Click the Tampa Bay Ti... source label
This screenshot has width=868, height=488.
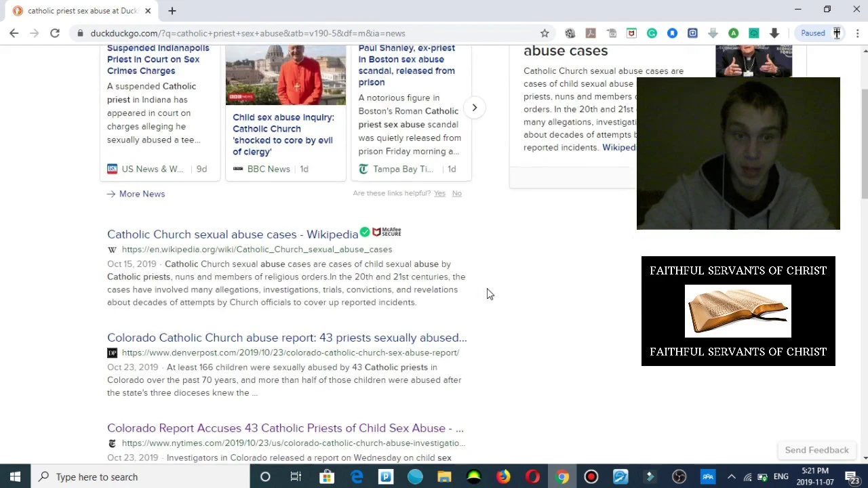point(403,169)
